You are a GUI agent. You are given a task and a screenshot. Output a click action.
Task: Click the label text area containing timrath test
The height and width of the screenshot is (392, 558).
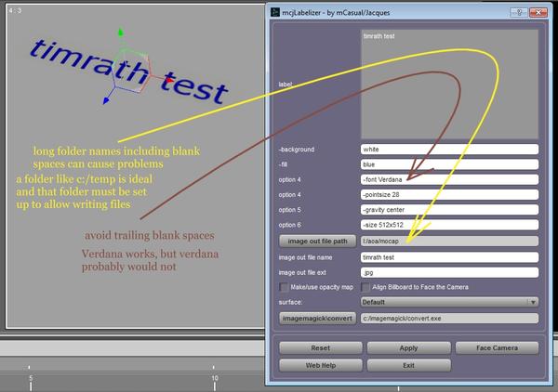tap(449, 84)
